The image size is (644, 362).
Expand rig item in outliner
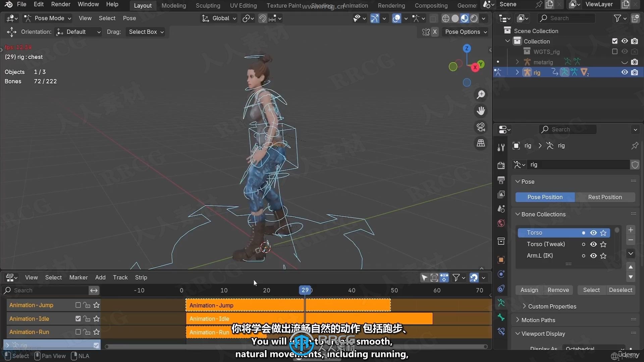[517, 72]
